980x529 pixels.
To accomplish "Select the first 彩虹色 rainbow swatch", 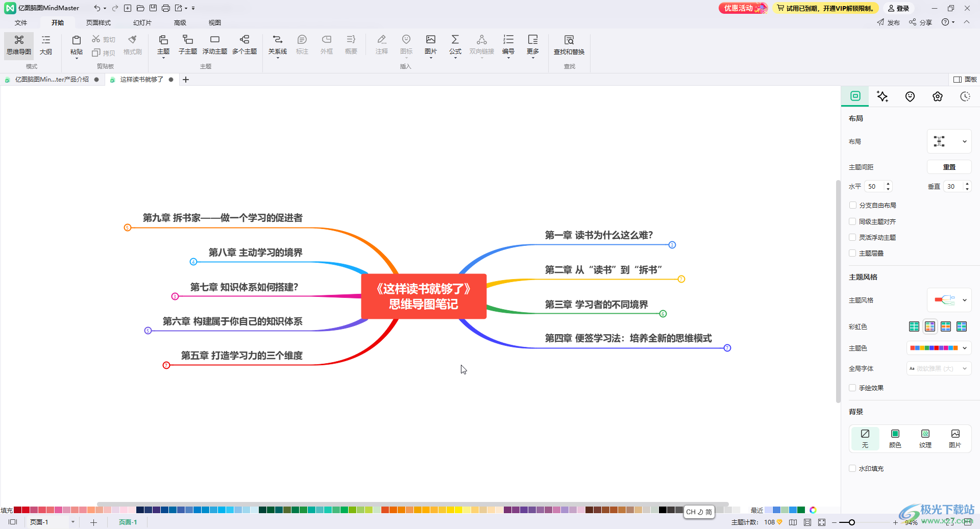I will (x=914, y=326).
